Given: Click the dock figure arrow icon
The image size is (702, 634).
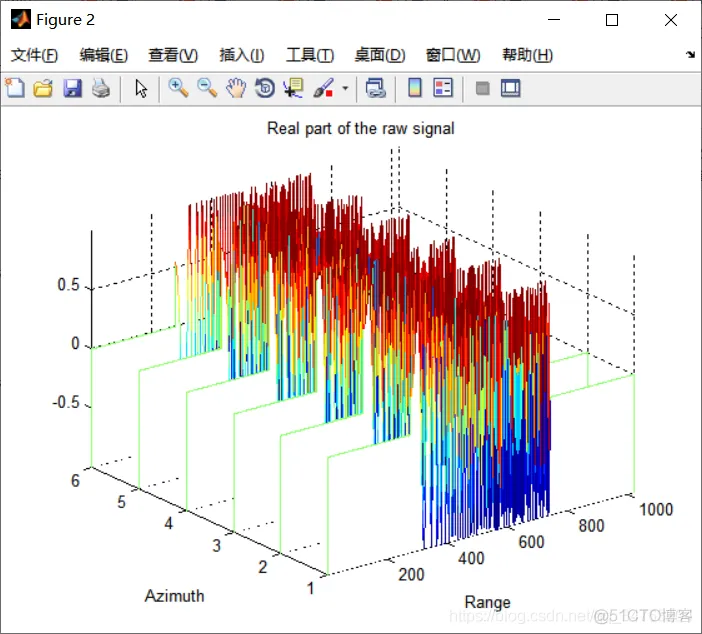Looking at the screenshot, I should [x=690, y=55].
